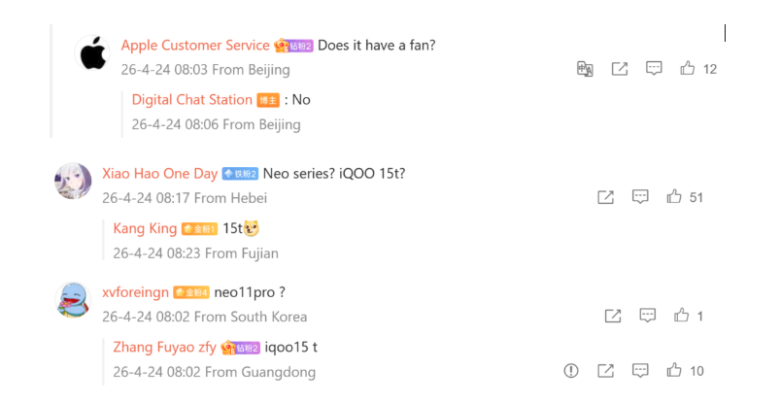
Task: Click the Apple logo avatar
Action: coord(93,53)
